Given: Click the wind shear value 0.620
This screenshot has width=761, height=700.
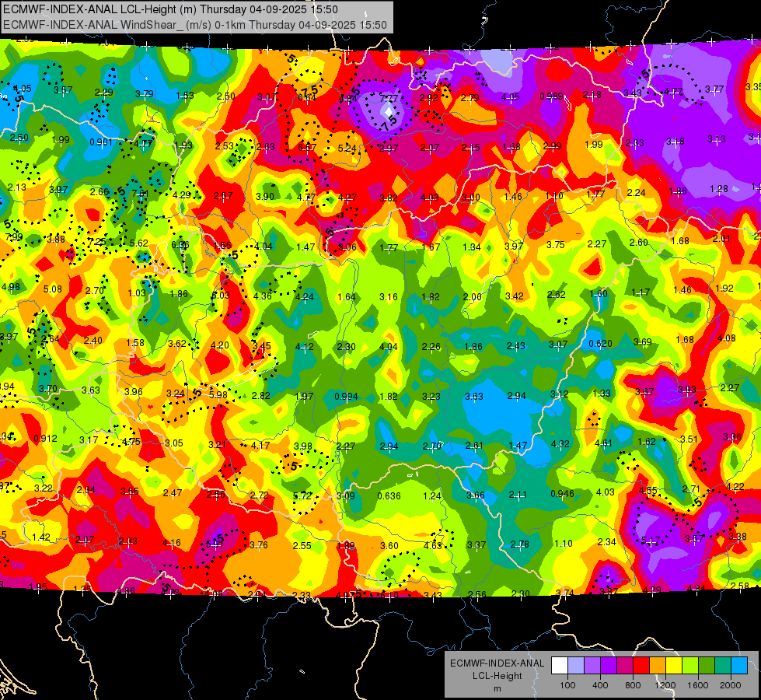Looking at the screenshot, I should coord(600,344).
